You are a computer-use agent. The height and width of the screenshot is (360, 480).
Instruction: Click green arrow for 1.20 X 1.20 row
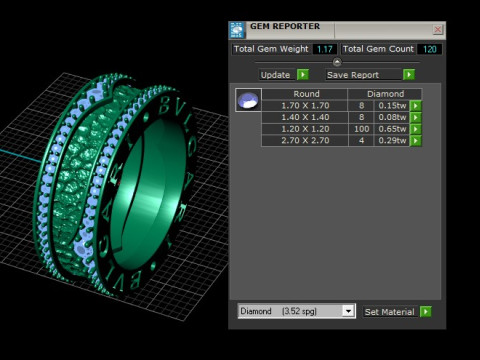[416, 129]
